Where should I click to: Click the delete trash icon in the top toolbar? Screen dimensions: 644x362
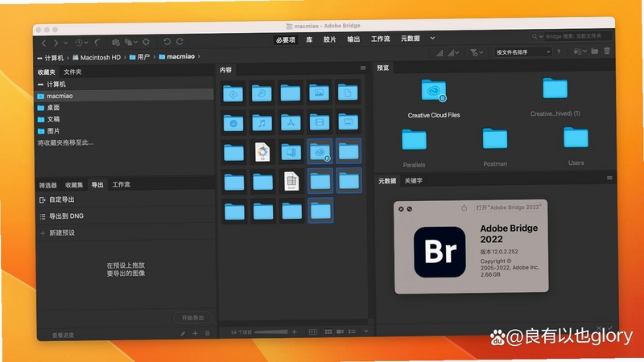pos(607,51)
